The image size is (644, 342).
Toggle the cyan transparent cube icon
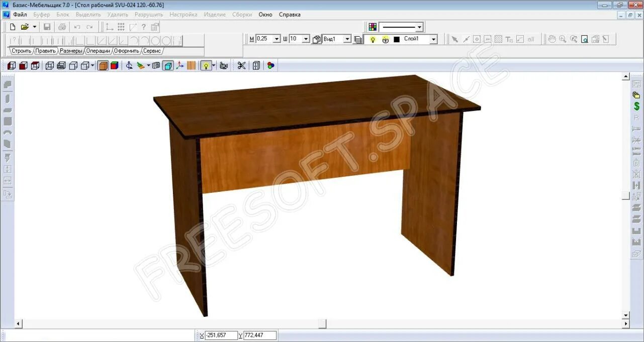point(168,65)
